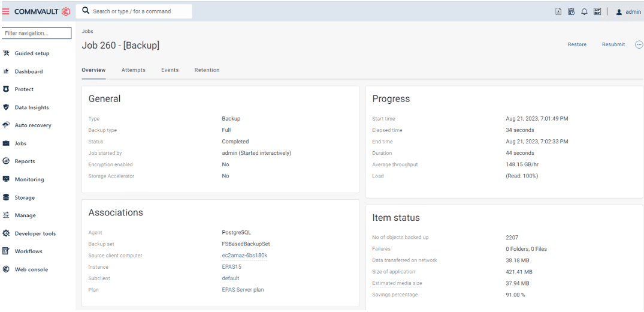Screen dimensions: 644x312
Task: Click the admin (Started interactively) value
Action: 256,153
